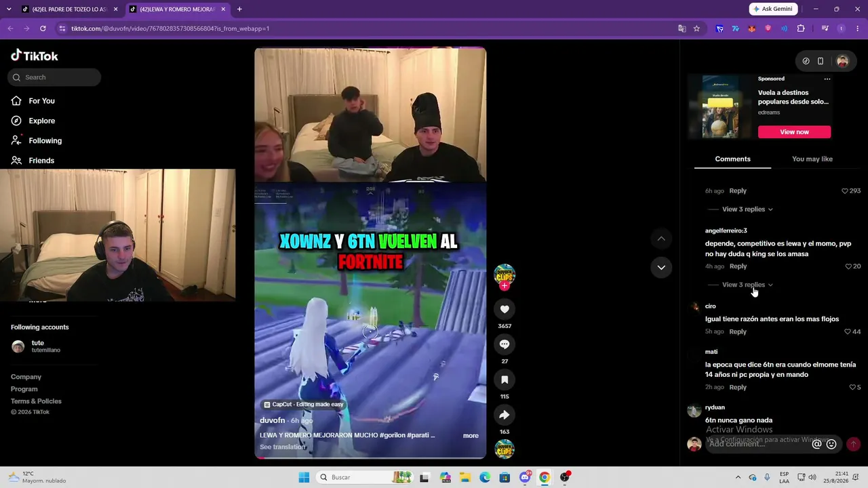The height and width of the screenshot is (488, 868).
Task: Post the comment with the red arrow
Action: pos(853,444)
